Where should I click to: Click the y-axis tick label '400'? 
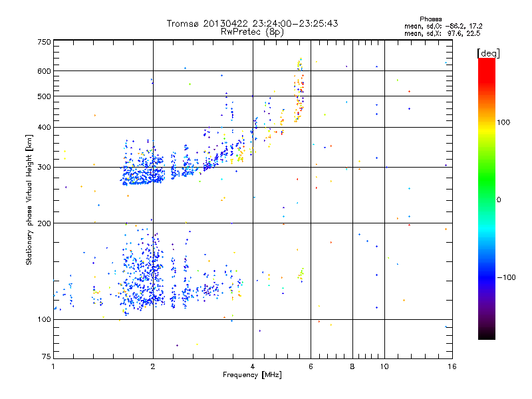coord(44,128)
